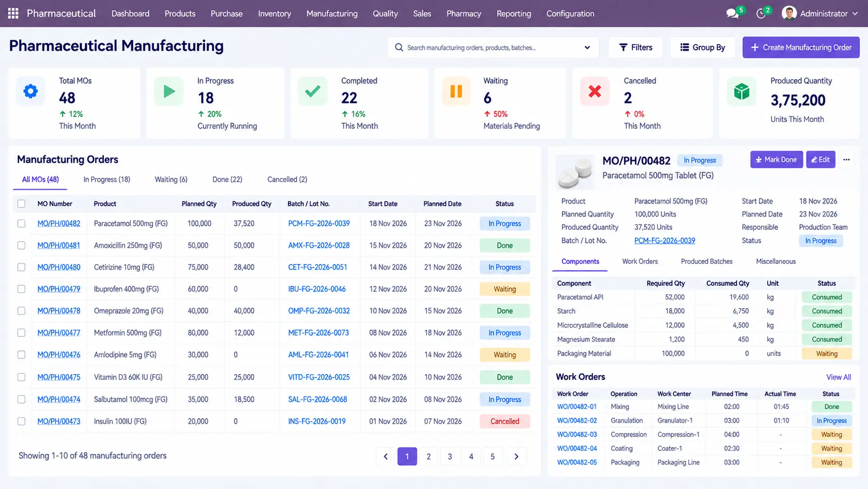Click the Paracetamol tablet product image
Screen dimensions: 868x489
[x=575, y=171]
